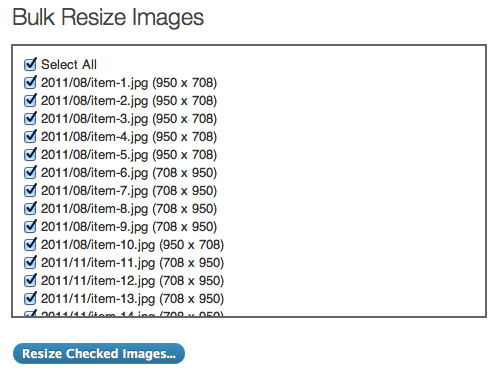Uncheck the item-8.jpg entry
The height and width of the screenshot is (373, 499).
(x=30, y=208)
